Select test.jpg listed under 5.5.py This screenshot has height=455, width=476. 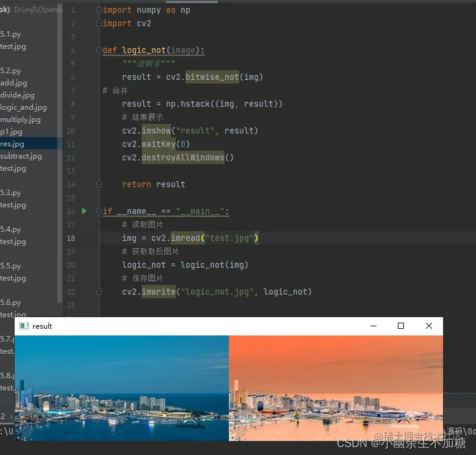(13, 278)
